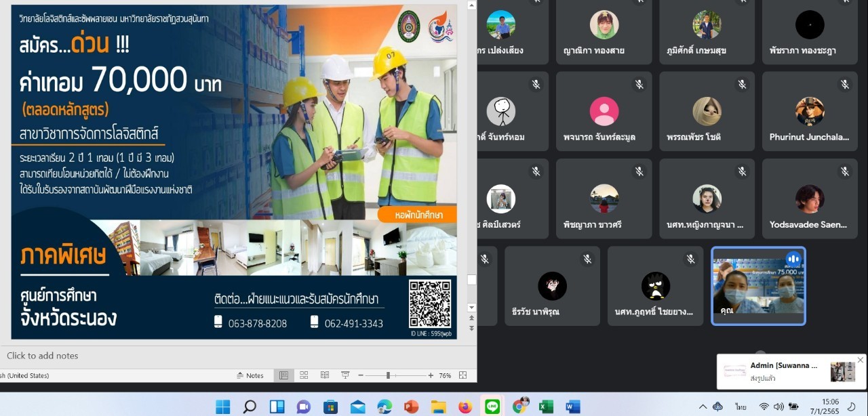The image size is (868, 416).
Task: Switch to Reading View
Action: click(325, 375)
